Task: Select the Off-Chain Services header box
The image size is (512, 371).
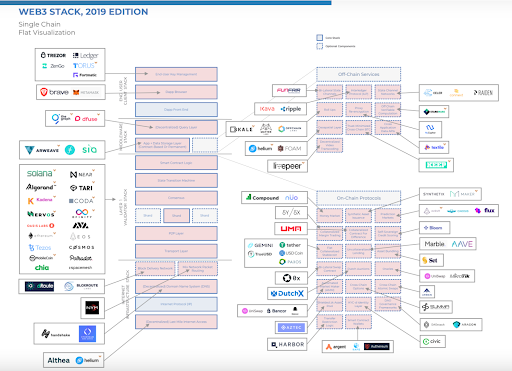Action: point(358,74)
